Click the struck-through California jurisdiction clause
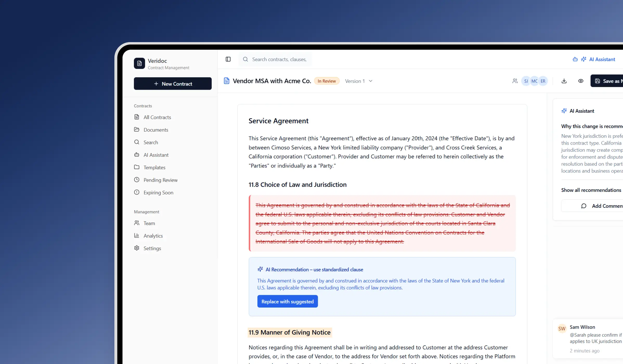 tap(382, 223)
